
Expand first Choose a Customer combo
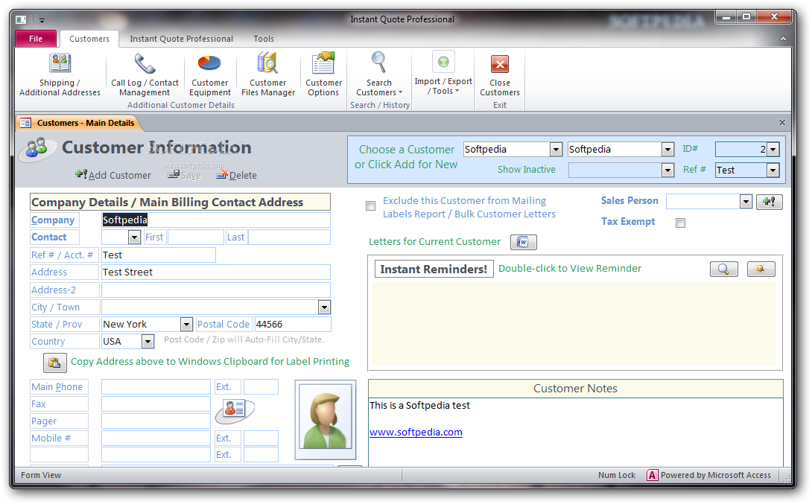[556, 150]
